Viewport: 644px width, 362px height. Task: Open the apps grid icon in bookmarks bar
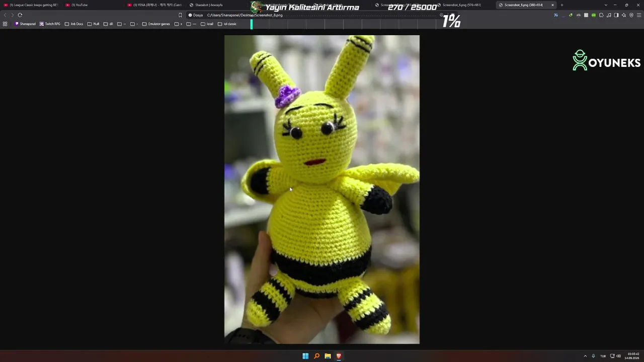click(5, 24)
